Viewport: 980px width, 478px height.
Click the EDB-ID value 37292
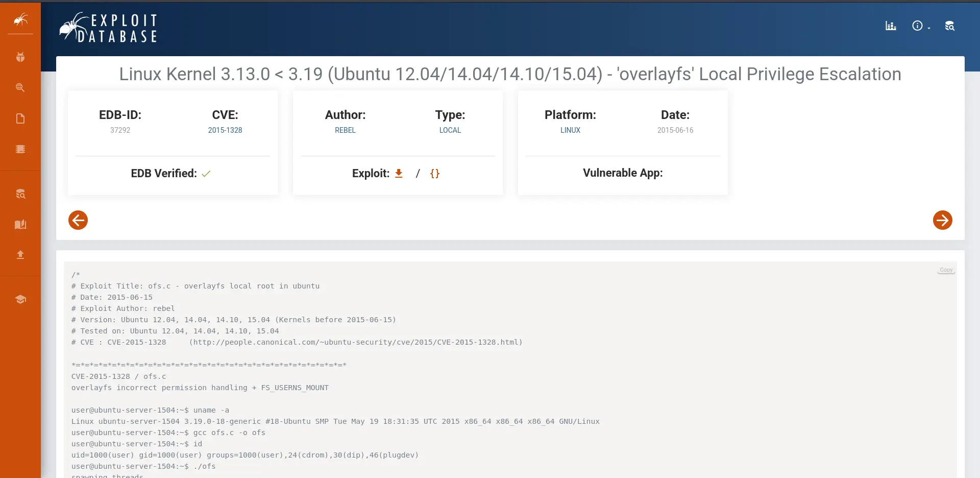click(120, 130)
